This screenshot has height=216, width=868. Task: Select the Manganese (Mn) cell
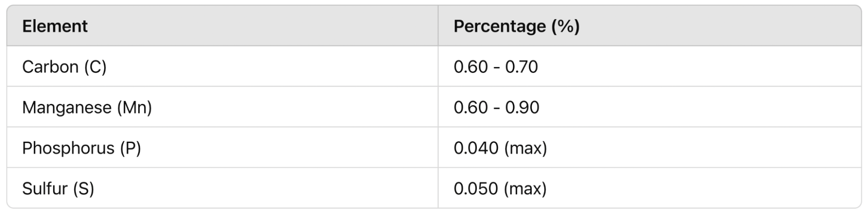tap(222, 107)
